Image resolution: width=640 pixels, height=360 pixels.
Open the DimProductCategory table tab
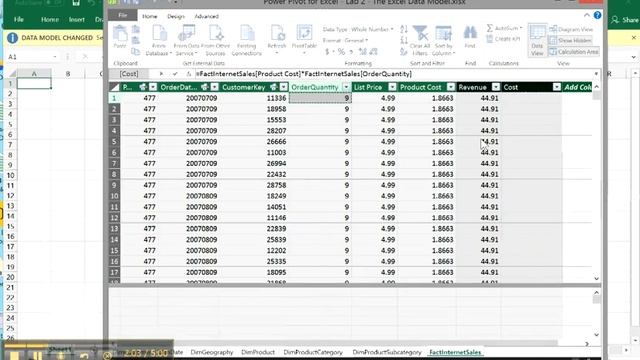[313, 352]
